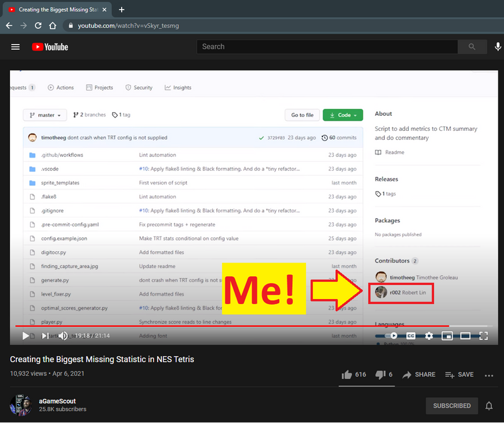
Task: Toggle theater mode in the player
Action: (x=465, y=336)
